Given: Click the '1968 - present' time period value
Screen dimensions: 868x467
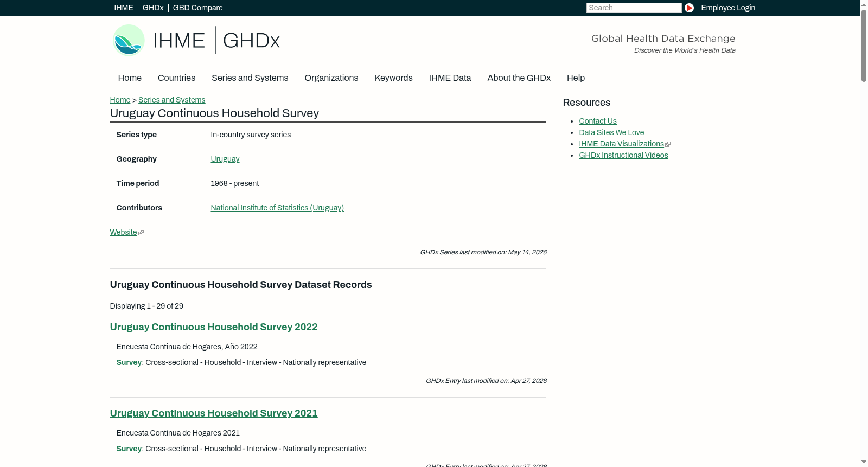Looking at the screenshot, I should coord(235,183).
